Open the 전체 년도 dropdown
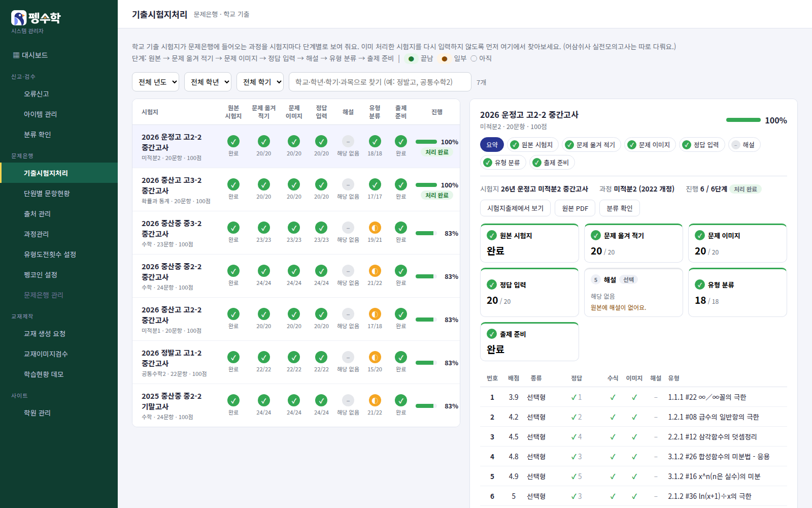The height and width of the screenshot is (508, 812). click(155, 82)
